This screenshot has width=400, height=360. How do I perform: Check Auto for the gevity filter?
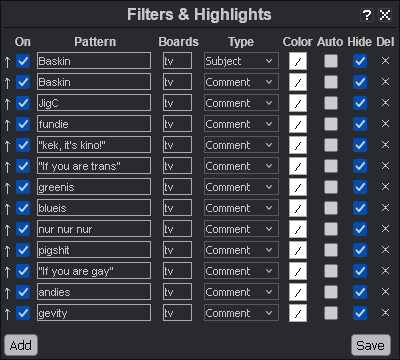pos(331,313)
